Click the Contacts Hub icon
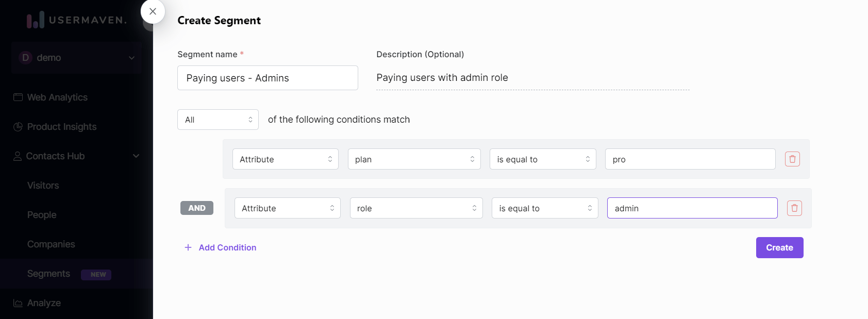Screen dimensions: 868x319 point(17,156)
